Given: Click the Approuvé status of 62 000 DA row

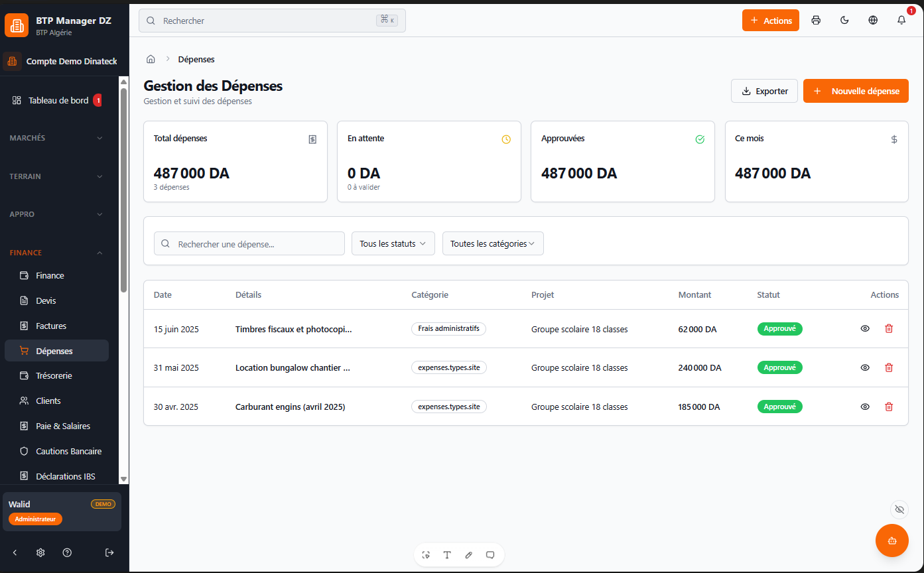Looking at the screenshot, I should 780,329.
